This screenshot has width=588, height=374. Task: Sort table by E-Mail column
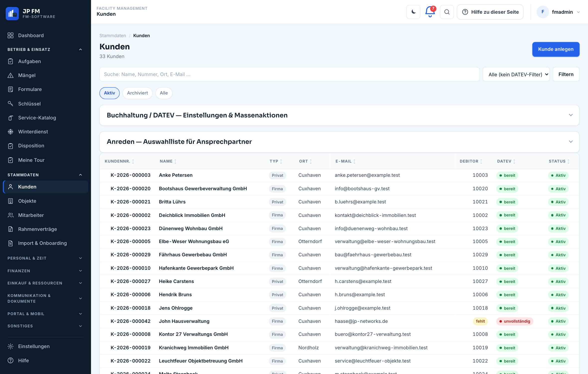click(346, 161)
